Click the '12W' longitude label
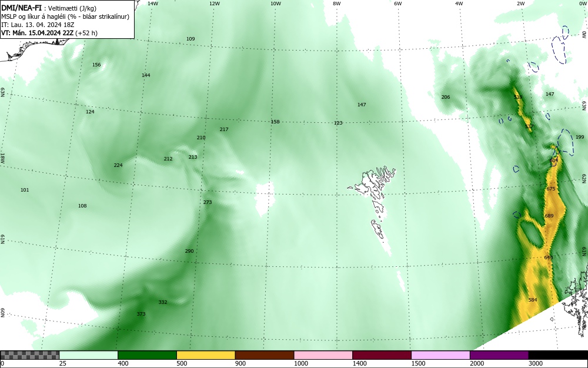Viewport: 588px width, 368px height. coord(214,4)
